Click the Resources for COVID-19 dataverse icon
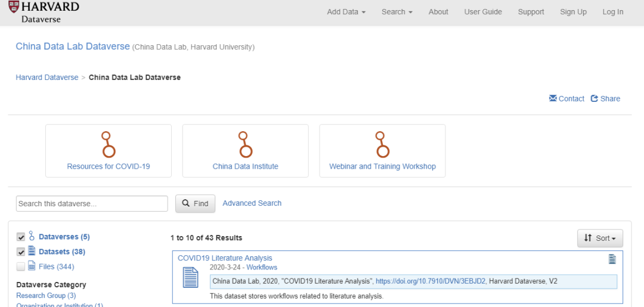Viewport: 644px width, 307px height. click(x=109, y=144)
